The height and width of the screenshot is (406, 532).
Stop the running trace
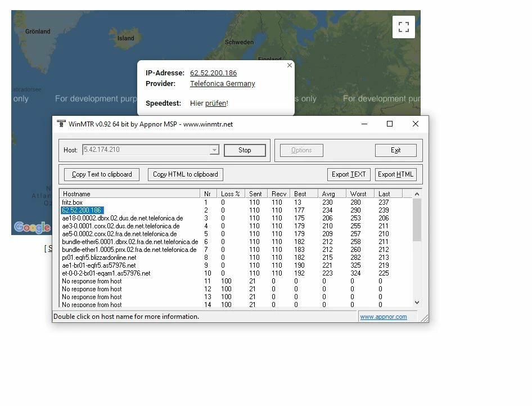pos(245,150)
